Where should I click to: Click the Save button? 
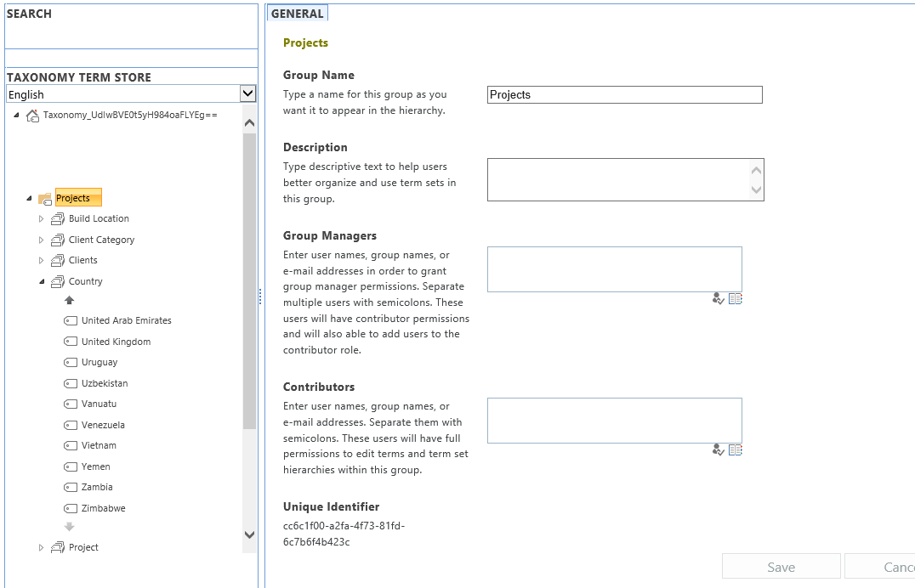click(781, 567)
